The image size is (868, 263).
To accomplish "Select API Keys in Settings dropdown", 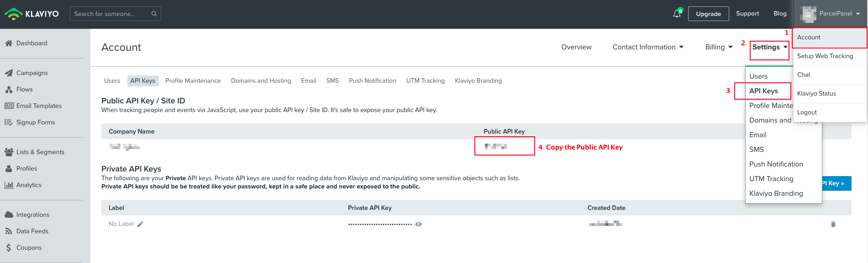I will [763, 91].
